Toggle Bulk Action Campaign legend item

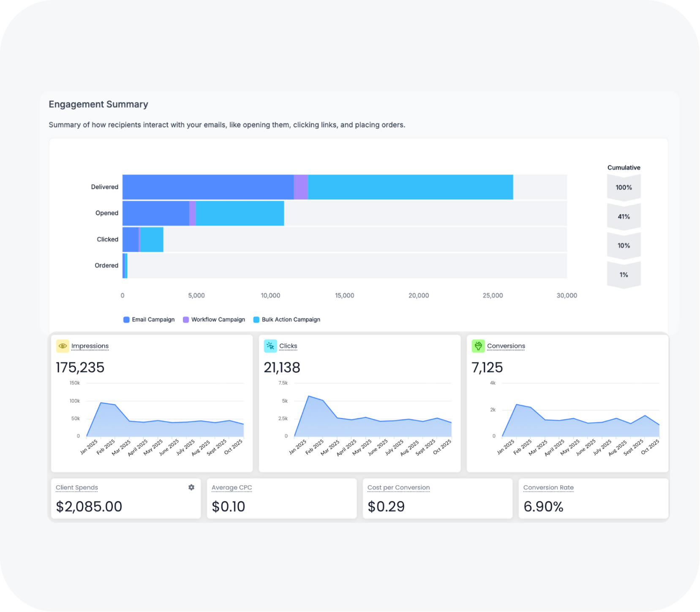[x=287, y=320]
